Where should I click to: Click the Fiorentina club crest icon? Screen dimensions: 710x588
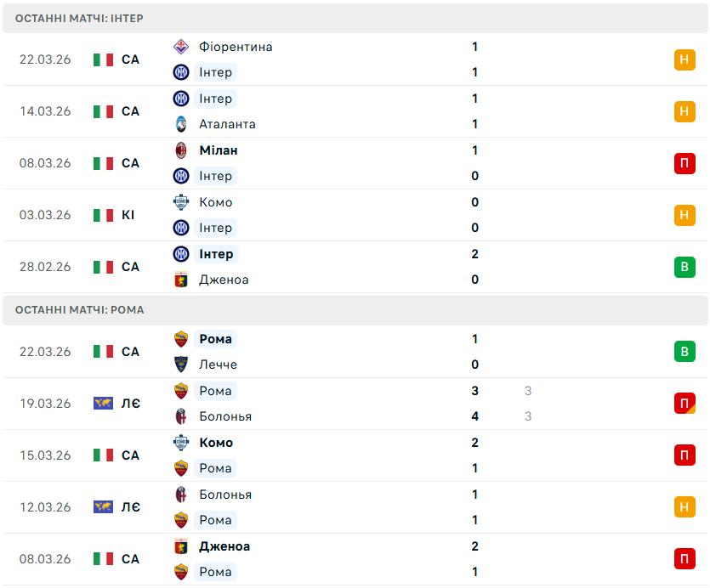(x=180, y=47)
